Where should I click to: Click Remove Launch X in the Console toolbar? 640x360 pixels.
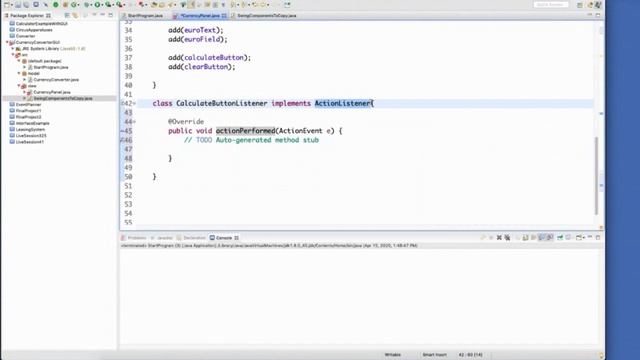click(499, 238)
